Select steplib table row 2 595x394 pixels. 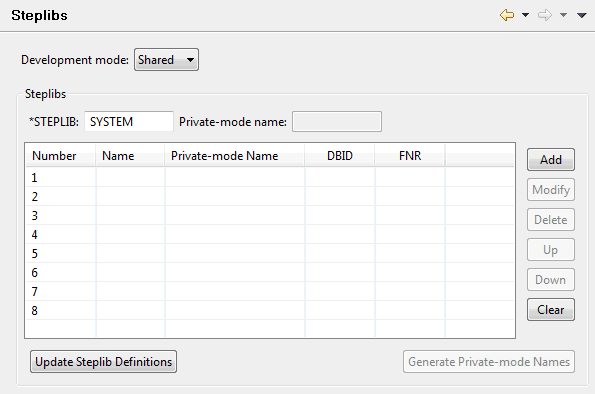270,196
